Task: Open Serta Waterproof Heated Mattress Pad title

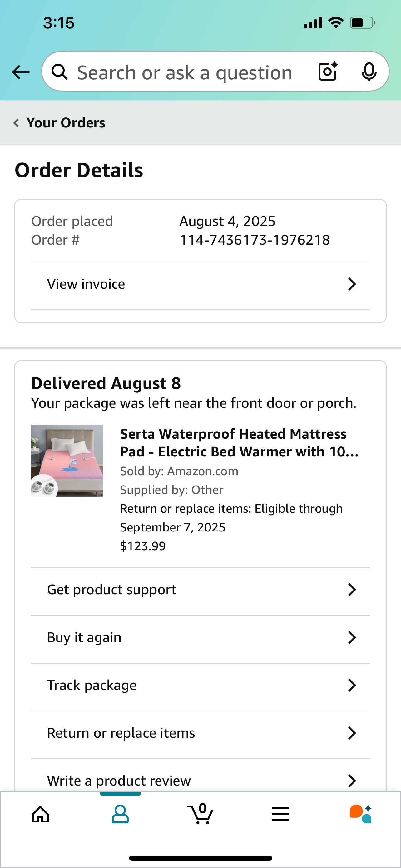Action: (x=240, y=443)
